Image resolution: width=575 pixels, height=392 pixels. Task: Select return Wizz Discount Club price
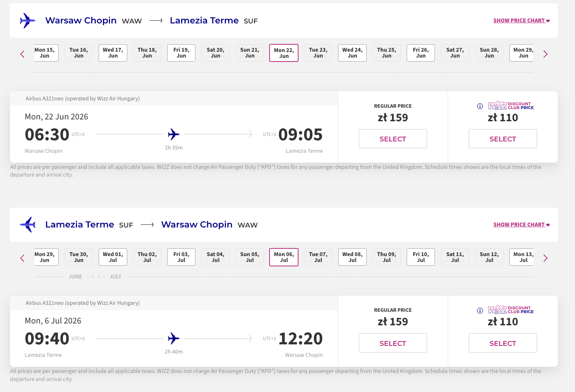click(x=503, y=343)
